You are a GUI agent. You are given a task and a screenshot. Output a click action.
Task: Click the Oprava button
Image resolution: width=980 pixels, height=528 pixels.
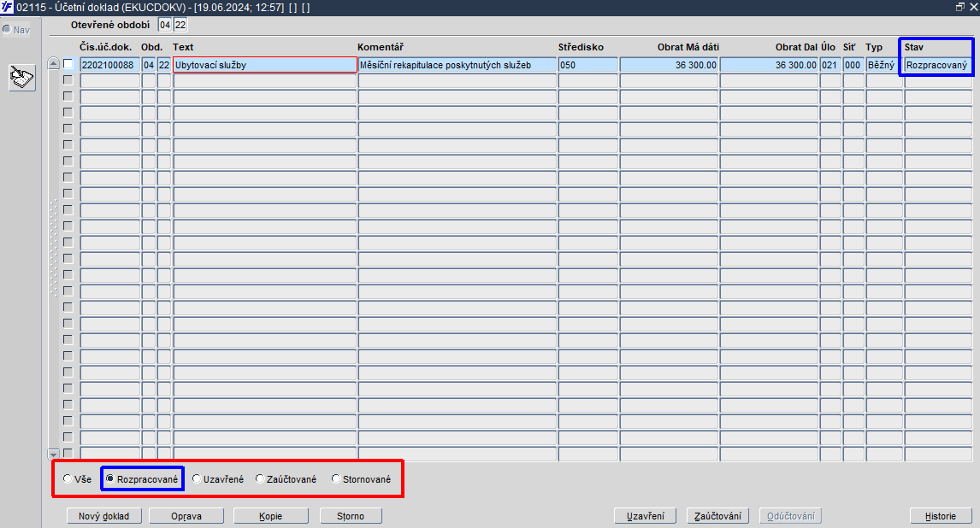click(186, 516)
